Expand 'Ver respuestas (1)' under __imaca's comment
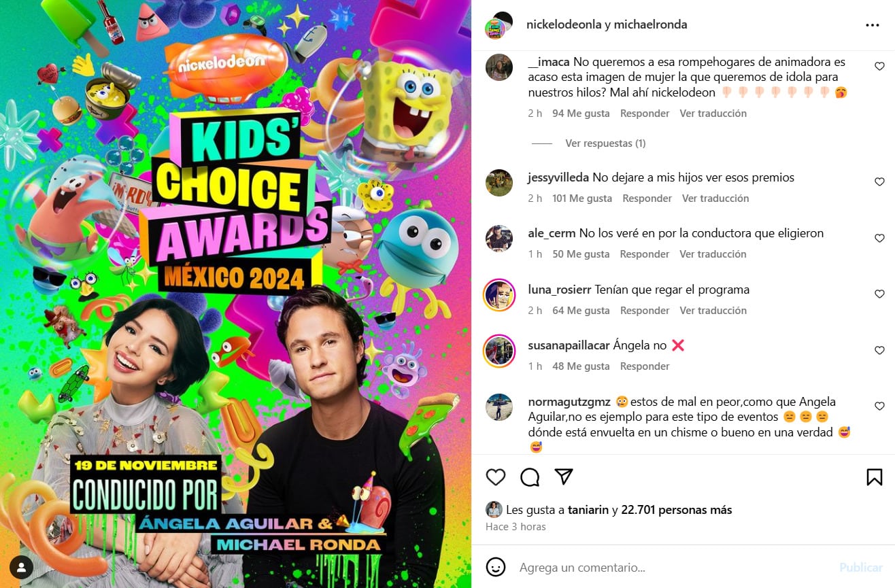895x588 pixels. [x=605, y=143]
